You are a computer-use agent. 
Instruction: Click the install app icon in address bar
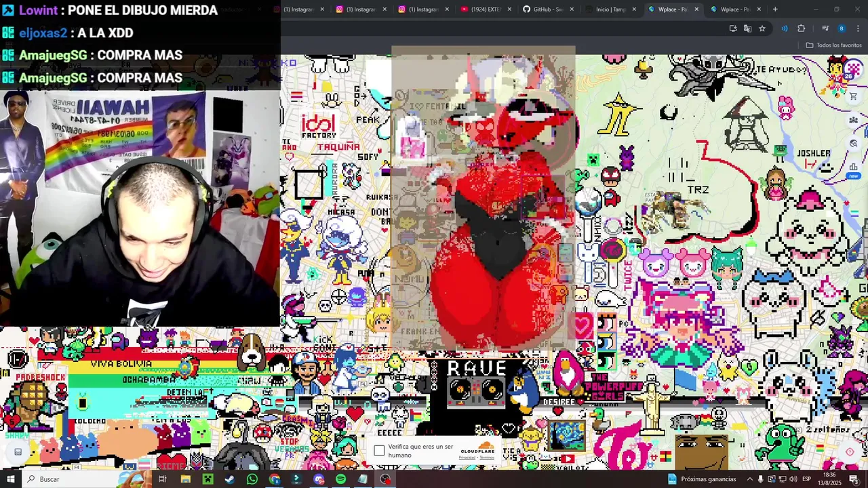(x=733, y=28)
